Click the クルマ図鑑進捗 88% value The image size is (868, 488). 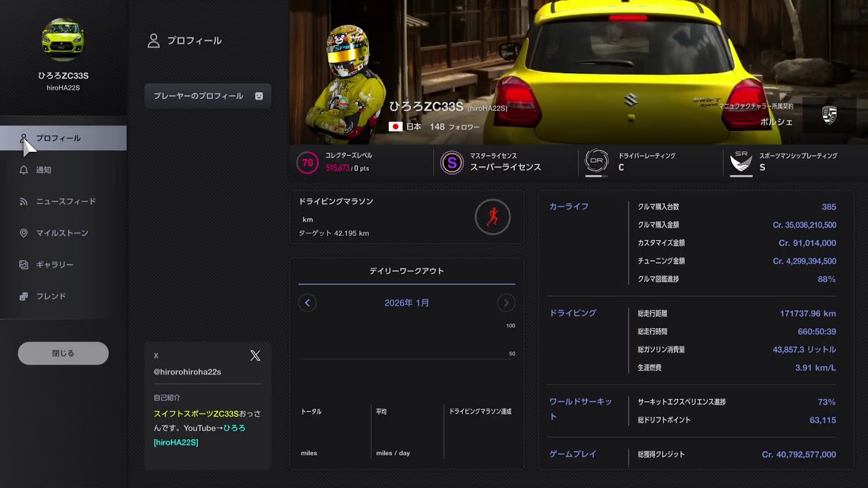(827, 279)
